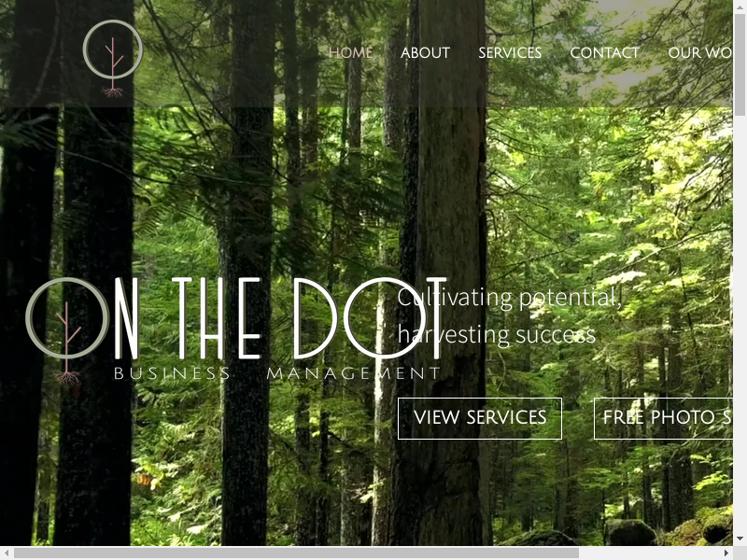Navigate to the CONTACT page
This screenshot has width=747, height=560.
point(604,52)
